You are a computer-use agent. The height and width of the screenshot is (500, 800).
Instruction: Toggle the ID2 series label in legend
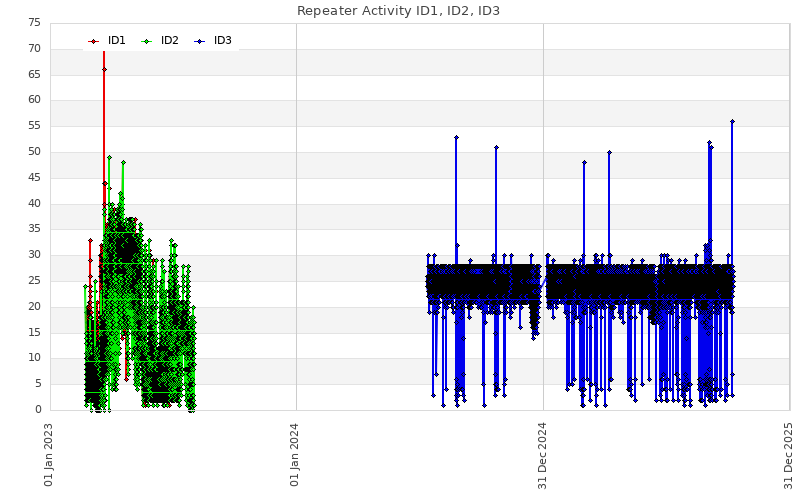(170, 41)
